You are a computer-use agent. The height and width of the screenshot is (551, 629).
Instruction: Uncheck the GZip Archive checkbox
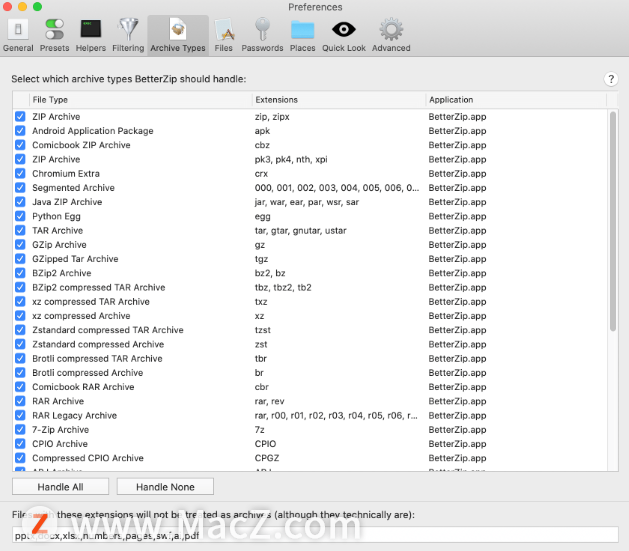tap(20, 245)
